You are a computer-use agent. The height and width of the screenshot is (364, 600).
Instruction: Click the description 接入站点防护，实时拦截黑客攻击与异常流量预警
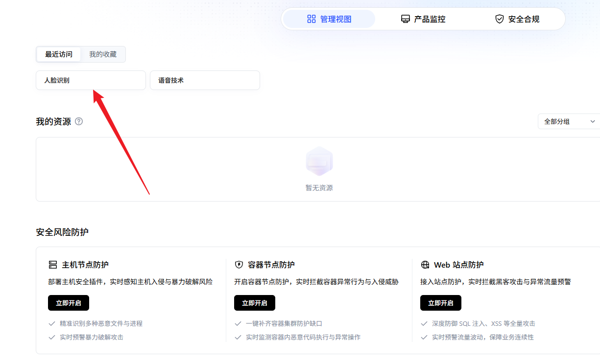pos(496,282)
